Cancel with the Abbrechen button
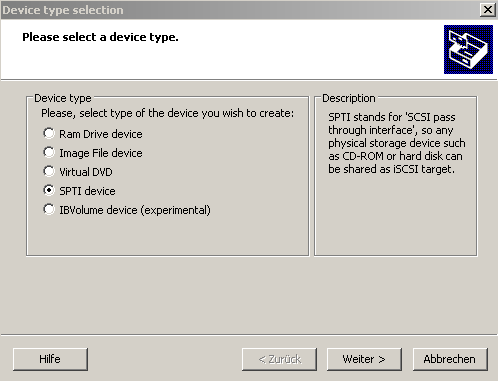This screenshot has height=381, width=498. (x=450, y=359)
